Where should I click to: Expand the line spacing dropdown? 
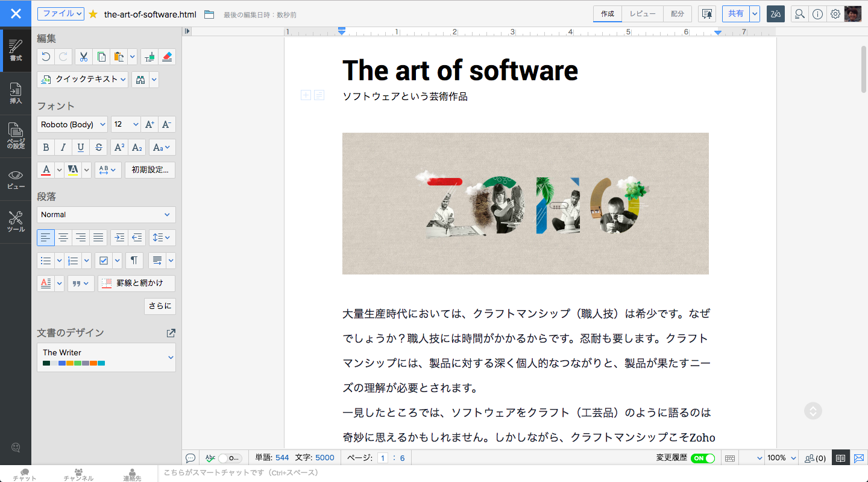(x=162, y=238)
